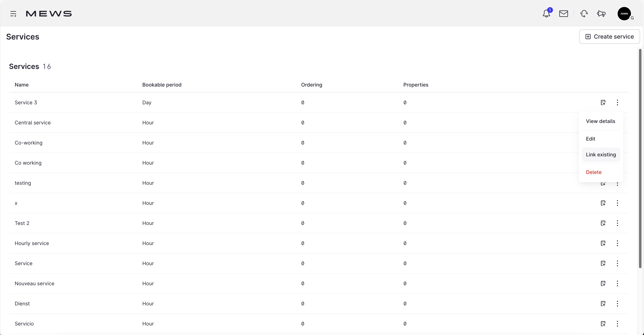This screenshot has height=335, width=644.
Task: Click the link icon for Service 3
Action: (603, 102)
